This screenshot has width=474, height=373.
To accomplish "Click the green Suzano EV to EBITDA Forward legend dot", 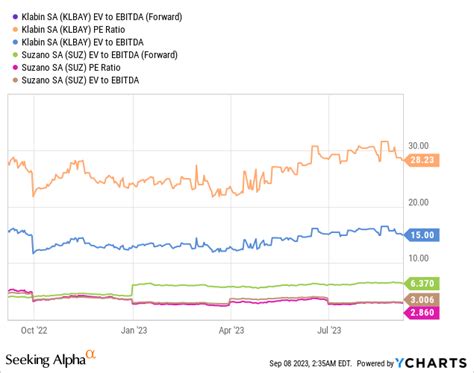I will click(15, 55).
